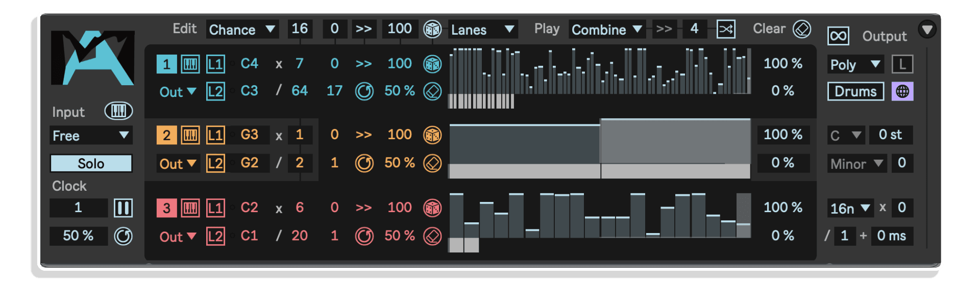Toggle blue L1 button in lane 1
The width and height of the screenshot is (980, 281).
coord(215,64)
